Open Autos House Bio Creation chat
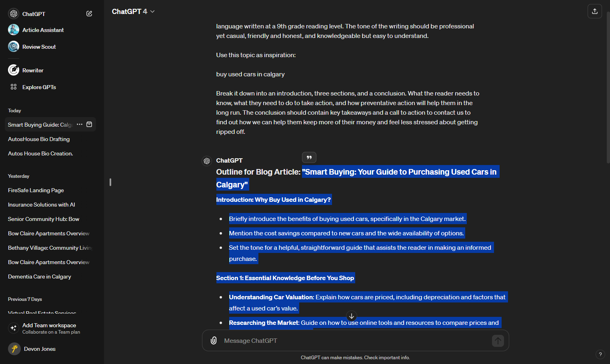The width and height of the screenshot is (610, 364). [40, 153]
